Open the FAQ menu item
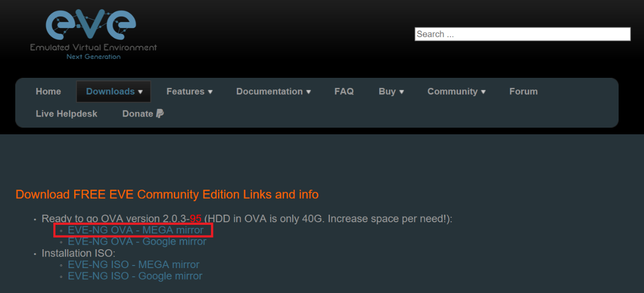Image resolution: width=644 pixels, height=293 pixels. click(344, 92)
